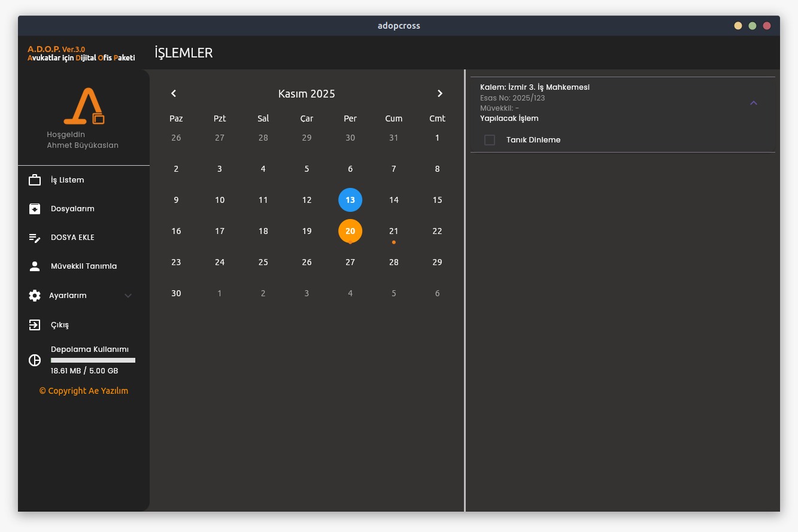This screenshot has width=798, height=532.
Task: Collapse the İzmir 3. İş Mahkemesi entry
Action: tap(754, 103)
